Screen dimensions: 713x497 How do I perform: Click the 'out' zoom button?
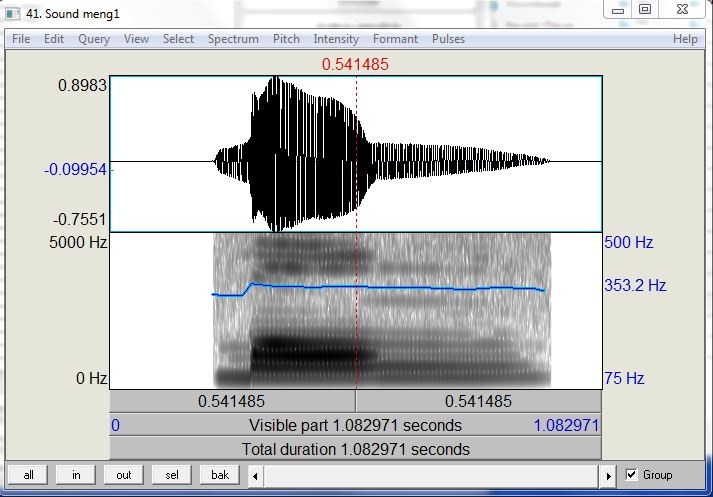(124, 475)
